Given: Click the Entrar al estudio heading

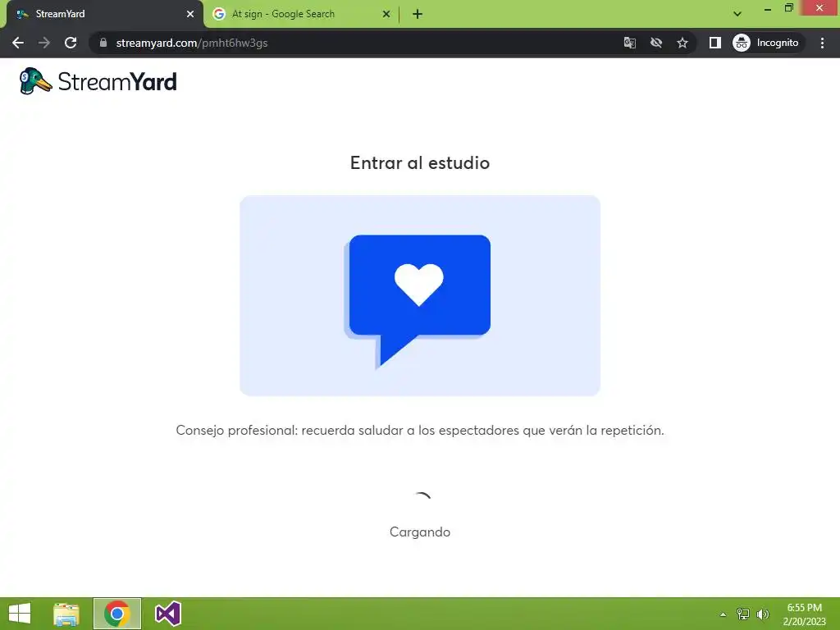Looking at the screenshot, I should point(419,163).
